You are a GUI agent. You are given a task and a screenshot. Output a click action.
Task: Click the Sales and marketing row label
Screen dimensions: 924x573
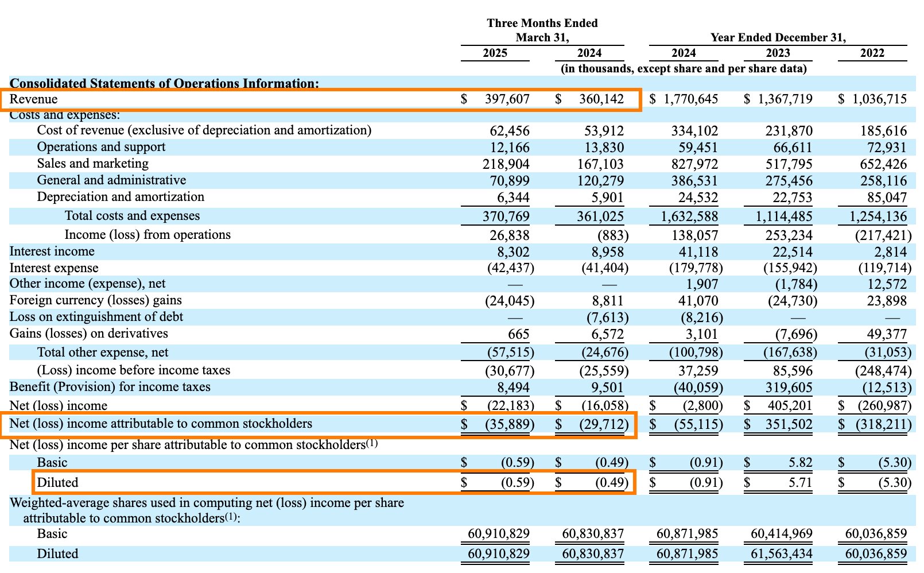point(92,164)
